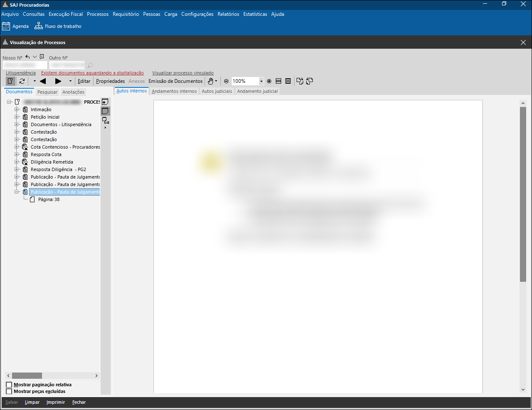Viewport: 532px width, 410px height.
Task: Click the add note icon beside the tree
Action: pyautogui.click(x=105, y=102)
